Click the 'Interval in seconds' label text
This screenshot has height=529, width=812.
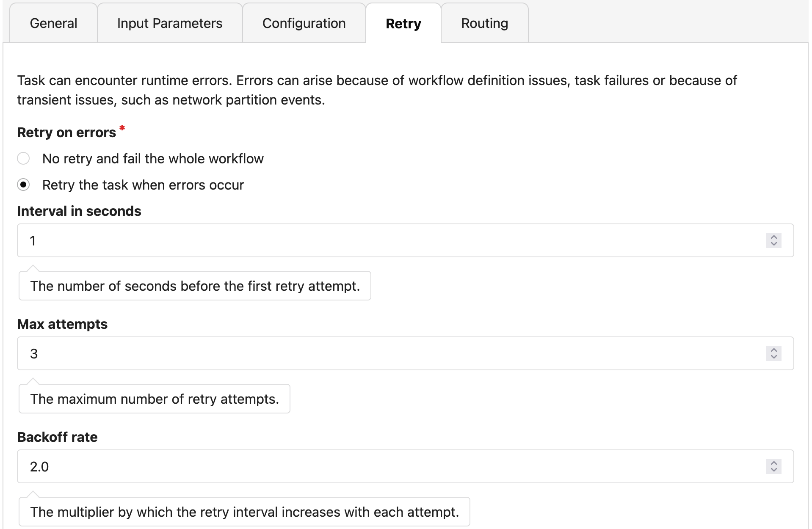79,211
